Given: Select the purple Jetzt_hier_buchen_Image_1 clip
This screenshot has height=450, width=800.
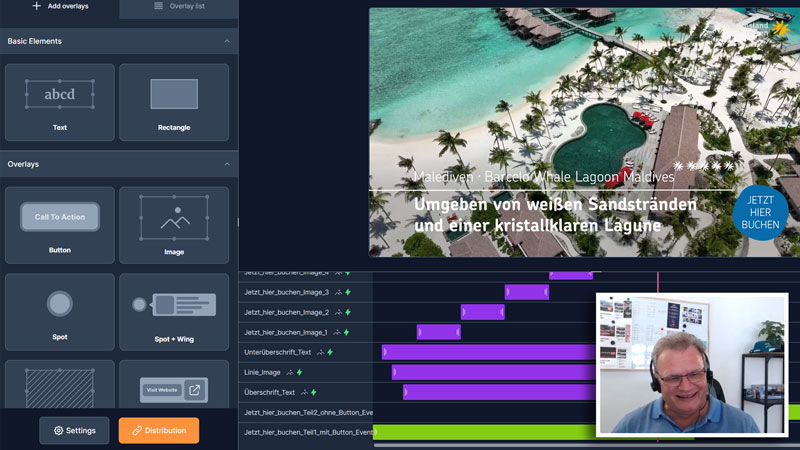Looking at the screenshot, I should pyautogui.click(x=439, y=332).
